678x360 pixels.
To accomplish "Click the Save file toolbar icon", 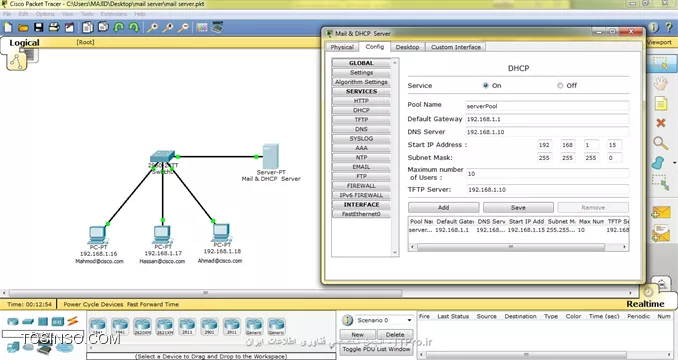I will coord(38,28).
